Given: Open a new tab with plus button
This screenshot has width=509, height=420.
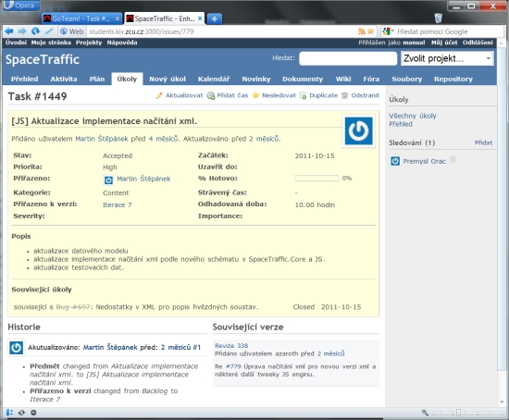Looking at the screenshot, I should point(215,19).
